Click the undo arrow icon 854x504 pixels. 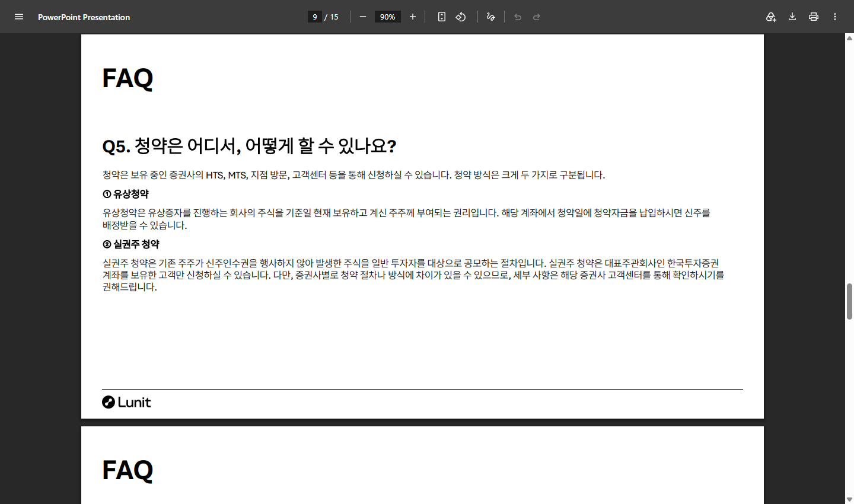coord(518,17)
